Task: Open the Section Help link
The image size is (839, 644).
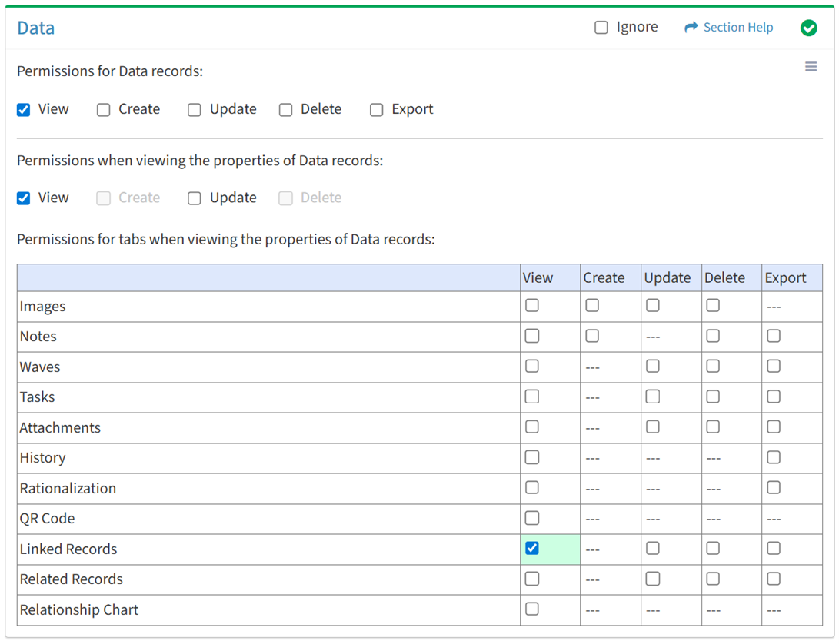Action: (737, 28)
